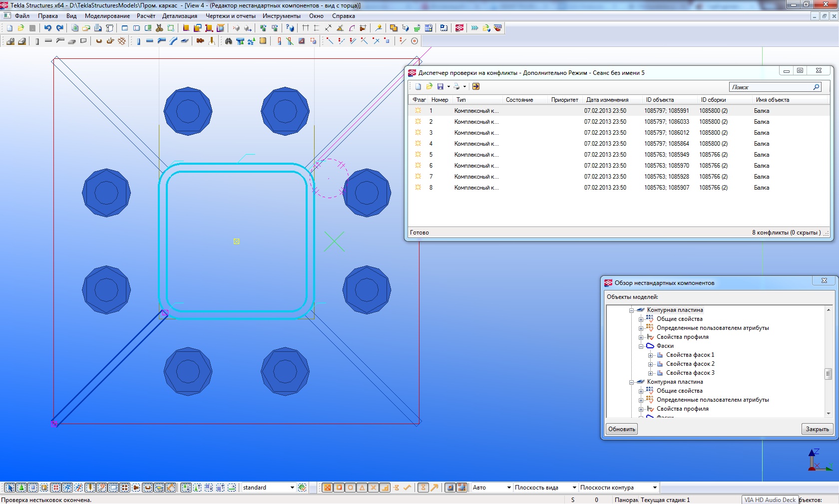This screenshot has height=504, width=839.
Task: Open the 'standard' selection filter dropdown
Action: tap(292, 488)
